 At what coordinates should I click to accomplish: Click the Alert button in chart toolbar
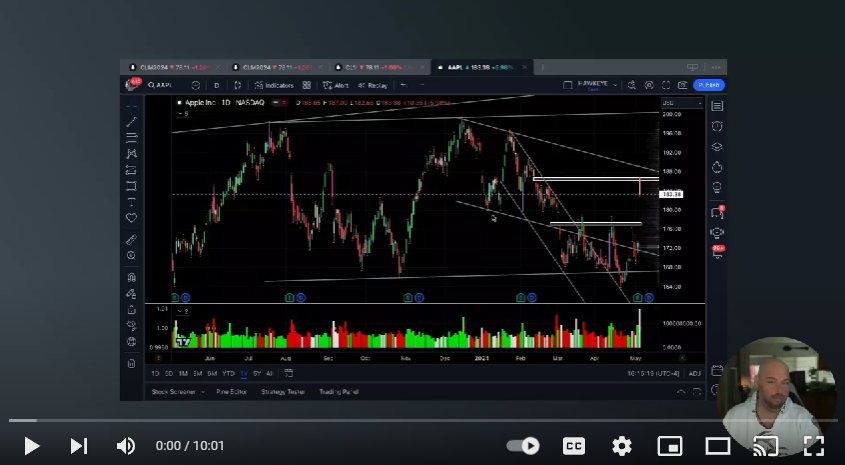335,86
